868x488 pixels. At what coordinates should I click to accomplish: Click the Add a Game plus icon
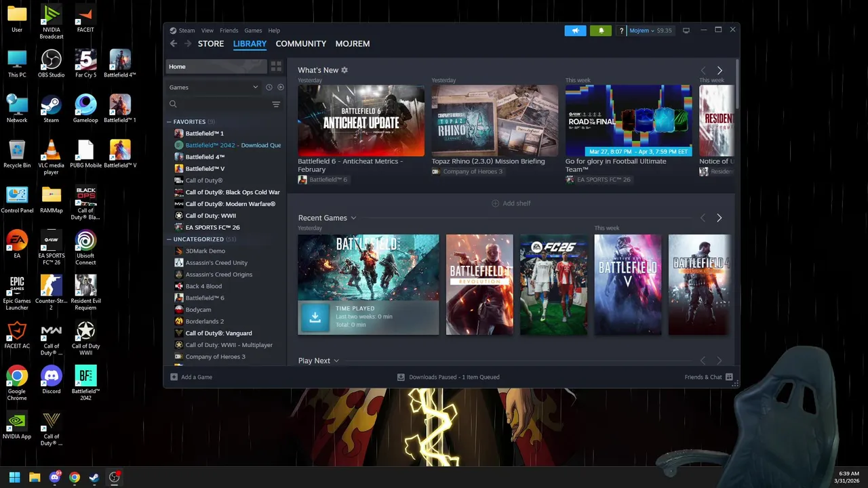(x=174, y=377)
